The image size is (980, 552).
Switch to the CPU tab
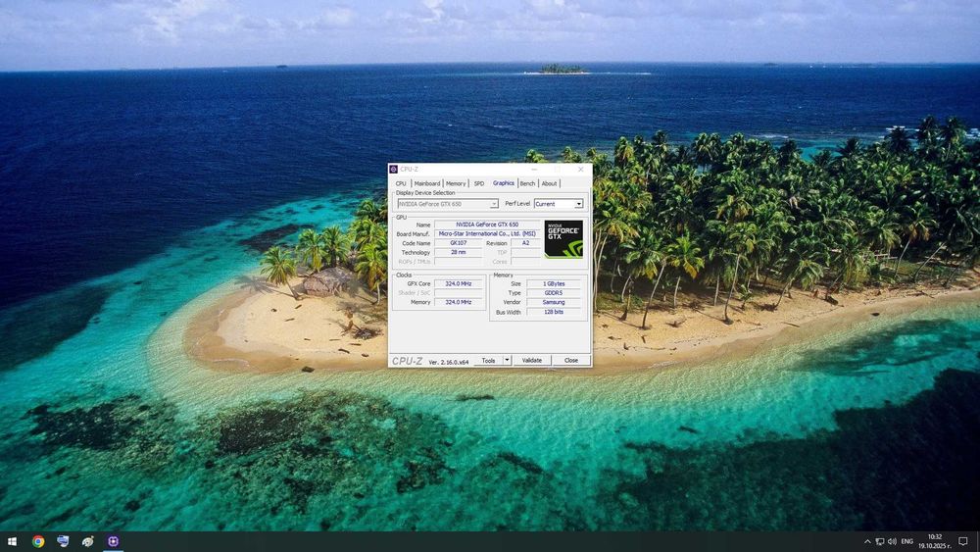(401, 183)
